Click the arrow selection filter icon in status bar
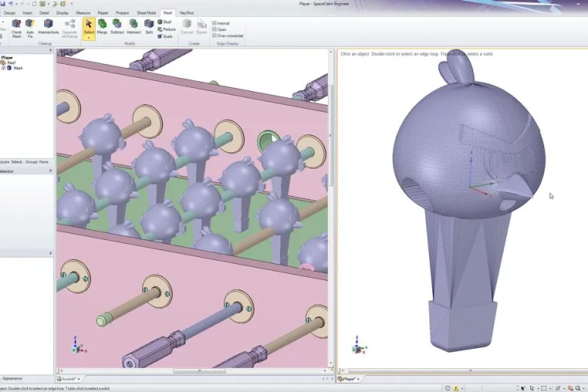Image resolution: width=588 pixels, height=392 pixels. tap(532, 388)
